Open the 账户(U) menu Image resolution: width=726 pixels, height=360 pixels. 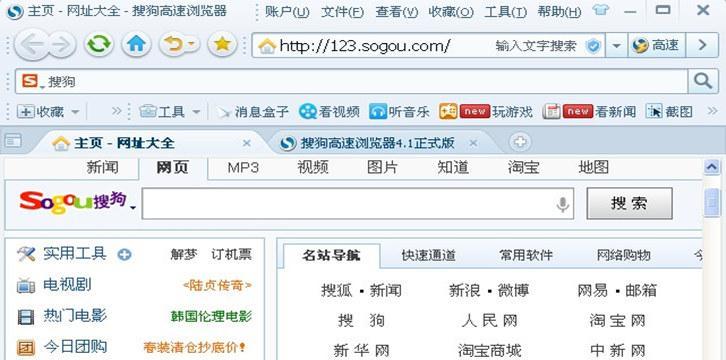tap(287, 12)
